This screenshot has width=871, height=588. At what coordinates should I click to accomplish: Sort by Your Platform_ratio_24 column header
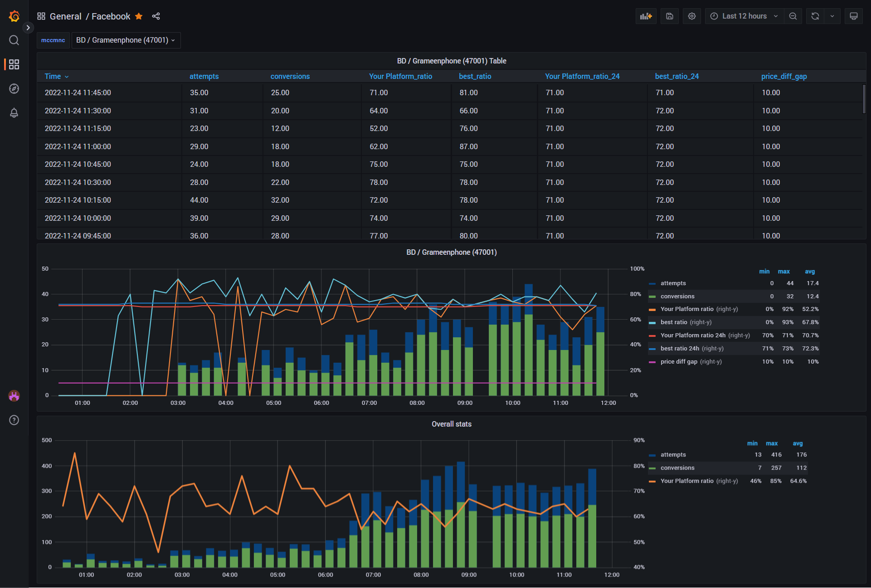(x=582, y=76)
